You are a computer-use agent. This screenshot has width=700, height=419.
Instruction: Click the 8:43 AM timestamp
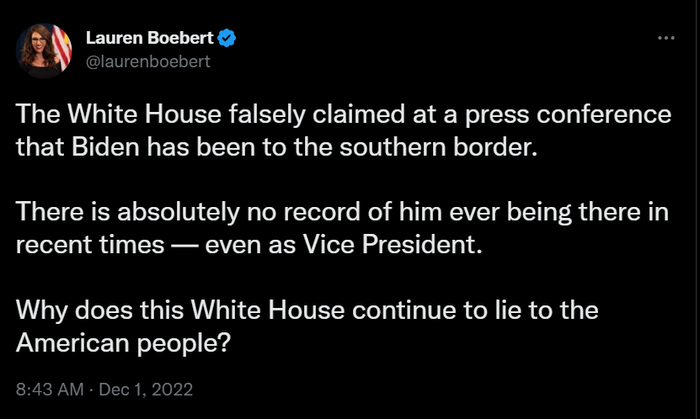coord(46,388)
